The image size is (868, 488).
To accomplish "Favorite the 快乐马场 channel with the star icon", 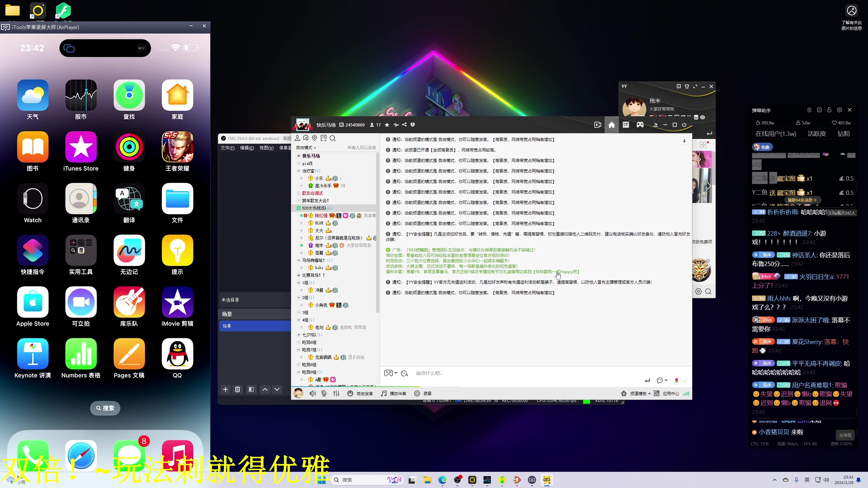I will point(387,125).
